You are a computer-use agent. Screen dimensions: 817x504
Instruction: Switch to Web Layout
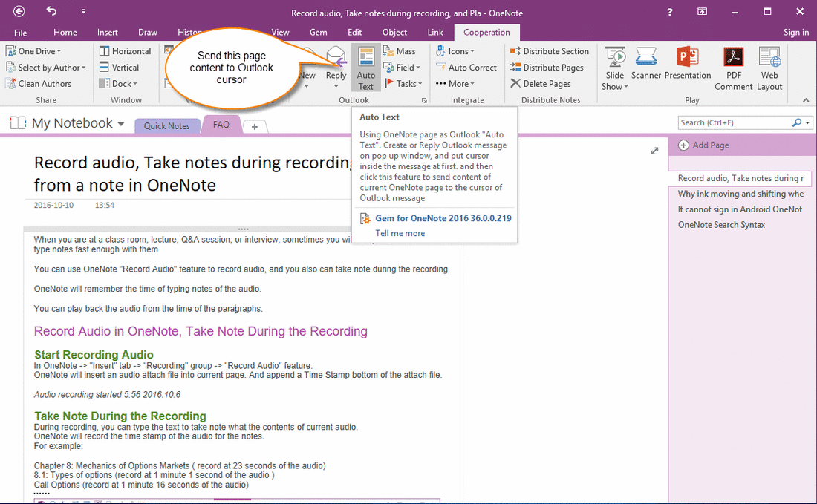point(769,68)
